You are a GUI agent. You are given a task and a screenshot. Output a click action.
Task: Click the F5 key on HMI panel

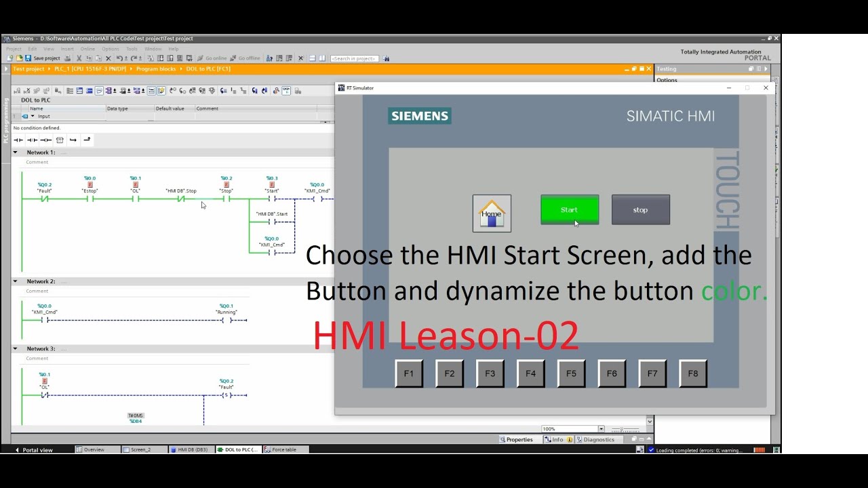(x=571, y=373)
